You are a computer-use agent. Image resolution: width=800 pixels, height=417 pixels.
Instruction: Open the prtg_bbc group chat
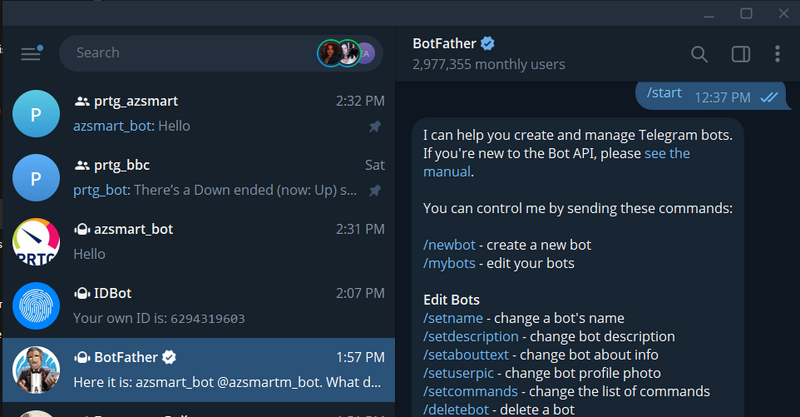200,177
